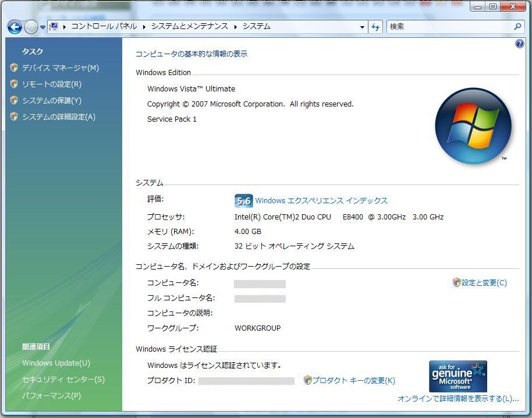Open リモートの設定(R)

pos(52,84)
